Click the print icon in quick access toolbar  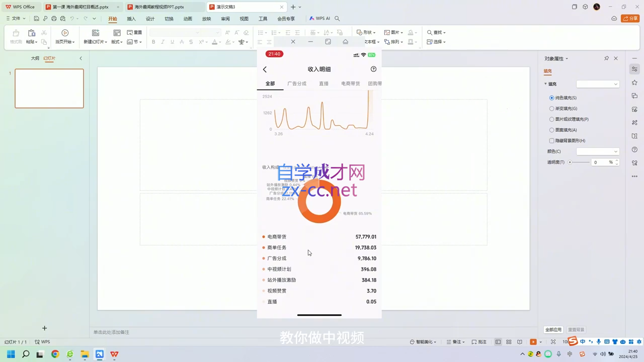pyautogui.click(x=54, y=19)
